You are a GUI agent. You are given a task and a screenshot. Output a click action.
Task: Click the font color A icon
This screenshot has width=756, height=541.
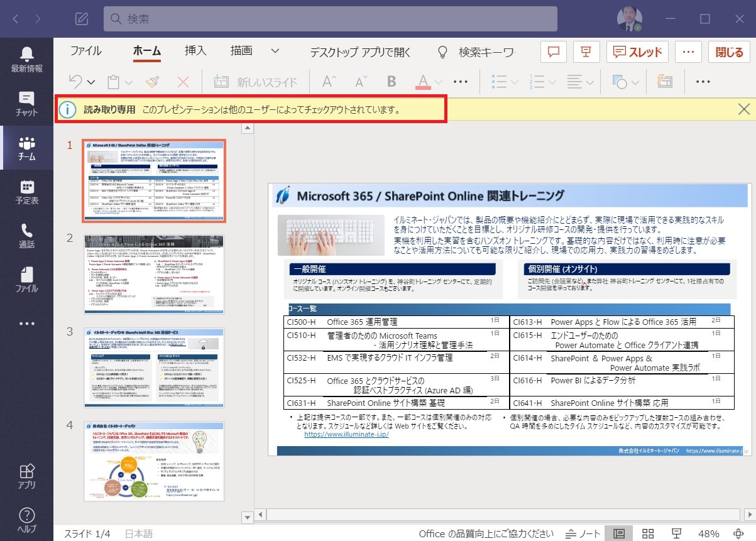pyautogui.click(x=423, y=82)
